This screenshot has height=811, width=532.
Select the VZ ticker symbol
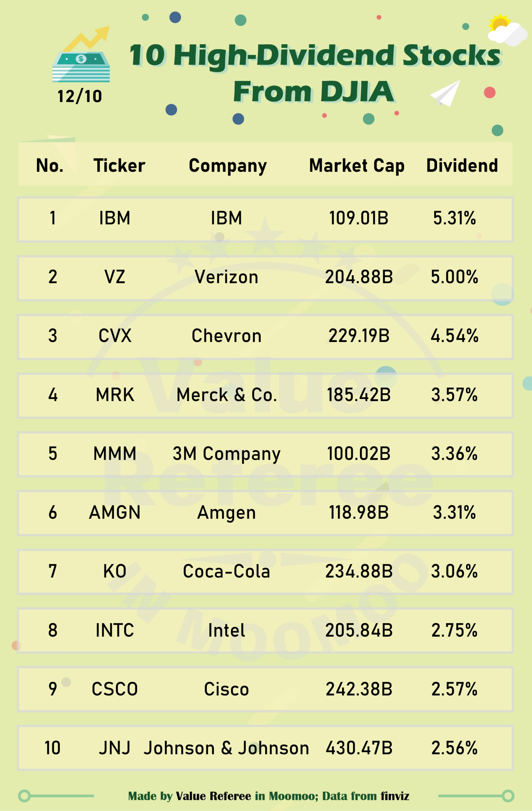click(x=115, y=277)
